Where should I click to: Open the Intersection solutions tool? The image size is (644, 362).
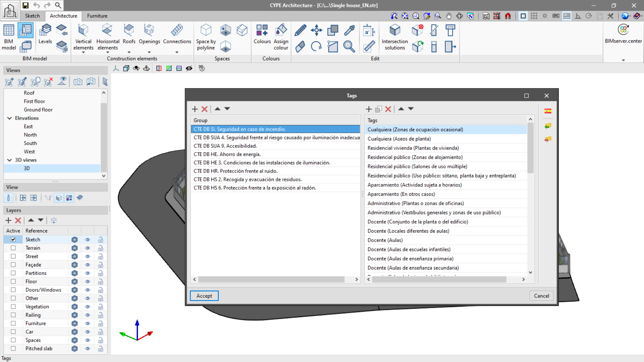click(395, 37)
